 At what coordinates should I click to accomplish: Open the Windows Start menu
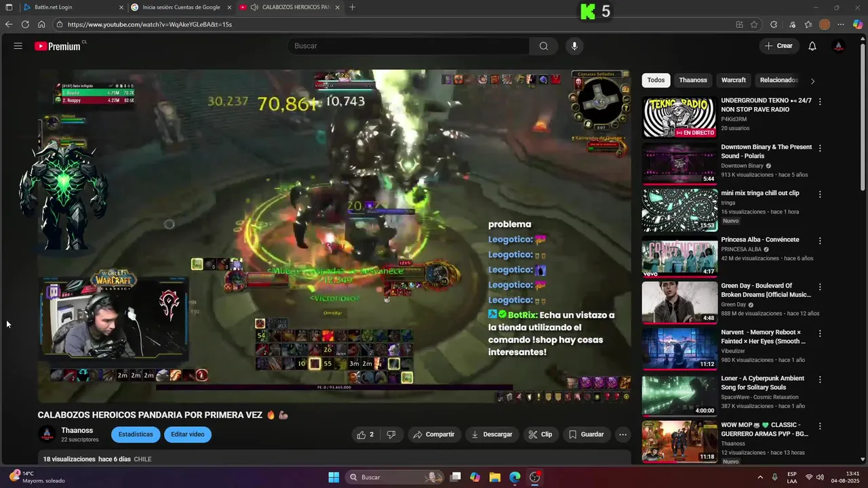(334, 477)
